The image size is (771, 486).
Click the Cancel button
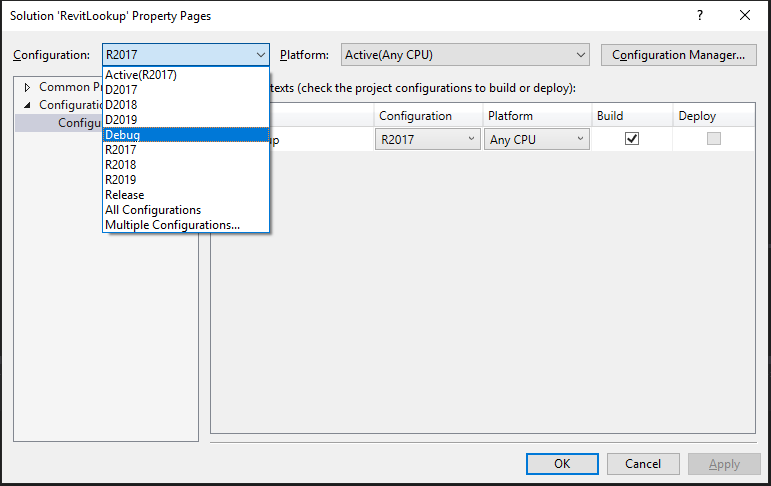(x=643, y=464)
